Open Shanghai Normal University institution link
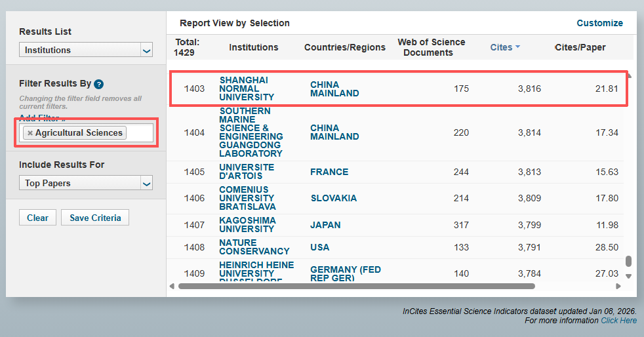Screen dimensions: 644x337 243,89
